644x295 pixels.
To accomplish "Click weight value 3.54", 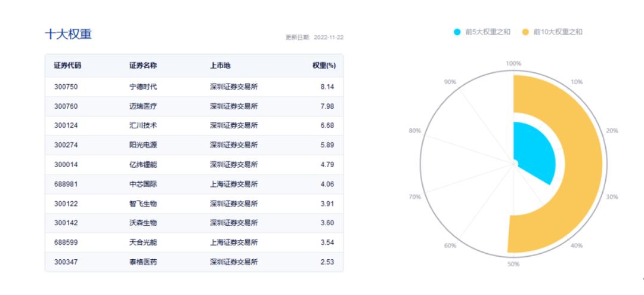I will (327, 242).
